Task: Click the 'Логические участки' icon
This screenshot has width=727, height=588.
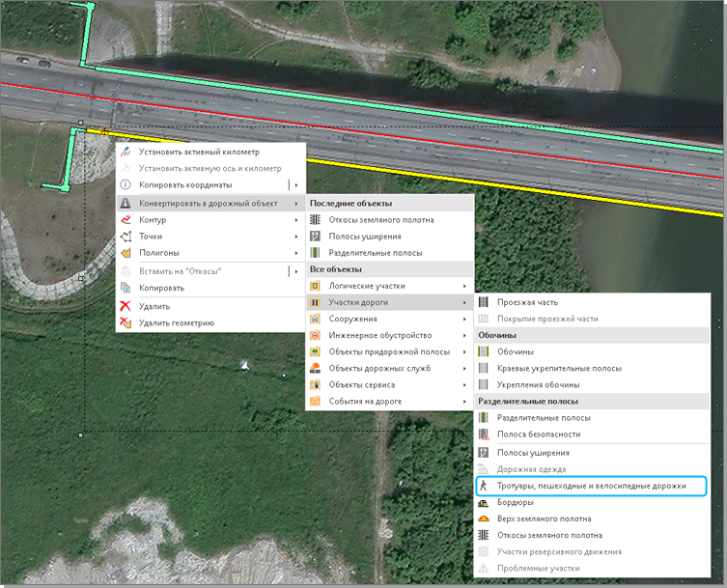Action: tap(316, 286)
